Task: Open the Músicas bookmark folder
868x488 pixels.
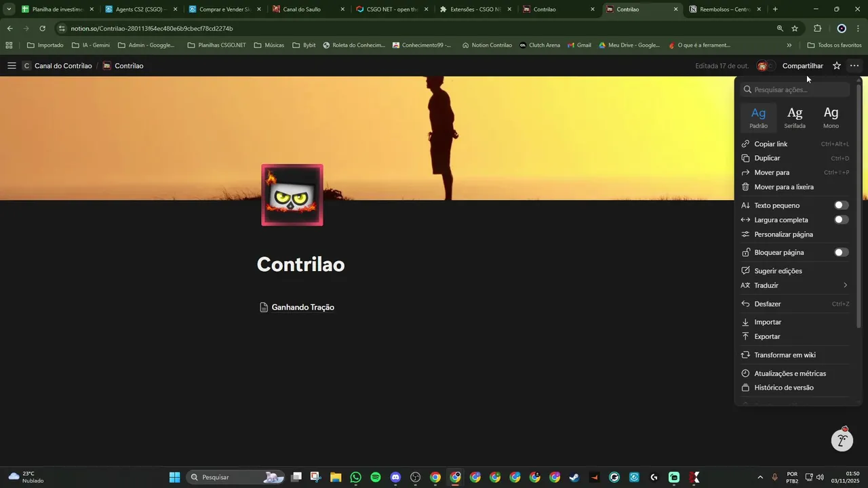Action: click(x=269, y=45)
